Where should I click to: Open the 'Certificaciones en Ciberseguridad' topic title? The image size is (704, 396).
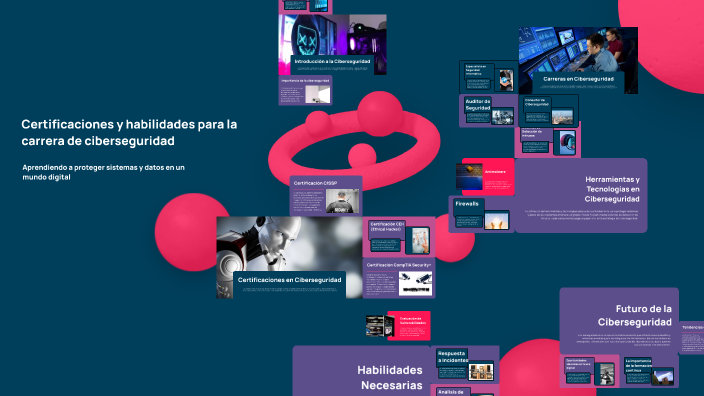[x=290, y=280]
